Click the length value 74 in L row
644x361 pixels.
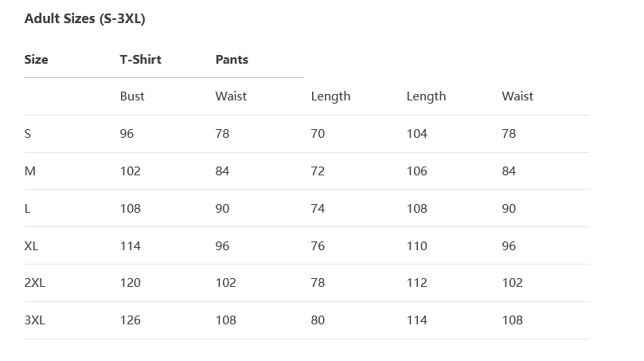(x=318, y=209)
